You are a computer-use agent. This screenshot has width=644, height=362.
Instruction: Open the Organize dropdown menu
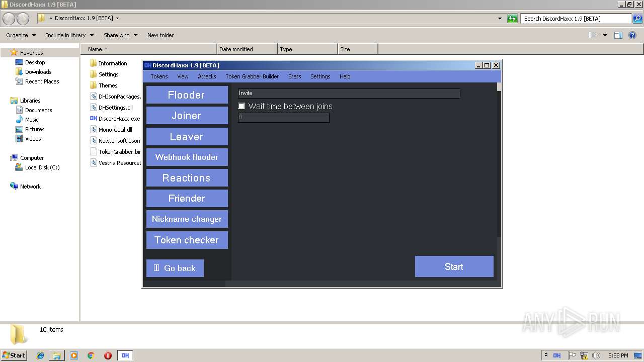[x=21, y=35]
